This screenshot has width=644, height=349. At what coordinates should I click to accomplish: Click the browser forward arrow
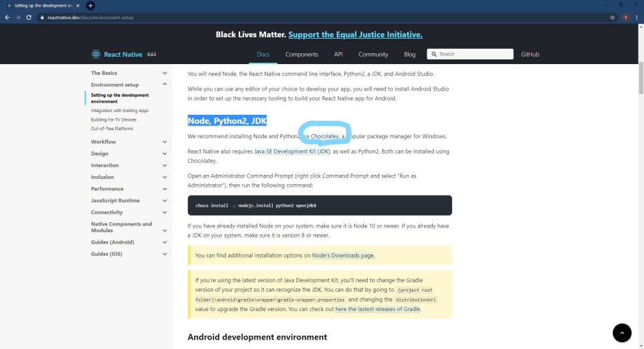[x=17, y=17]
